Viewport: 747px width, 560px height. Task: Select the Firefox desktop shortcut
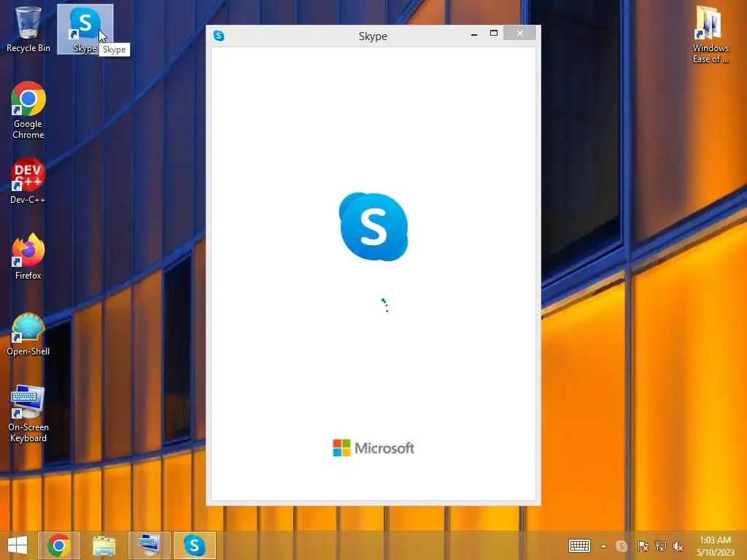coord(28,257)
